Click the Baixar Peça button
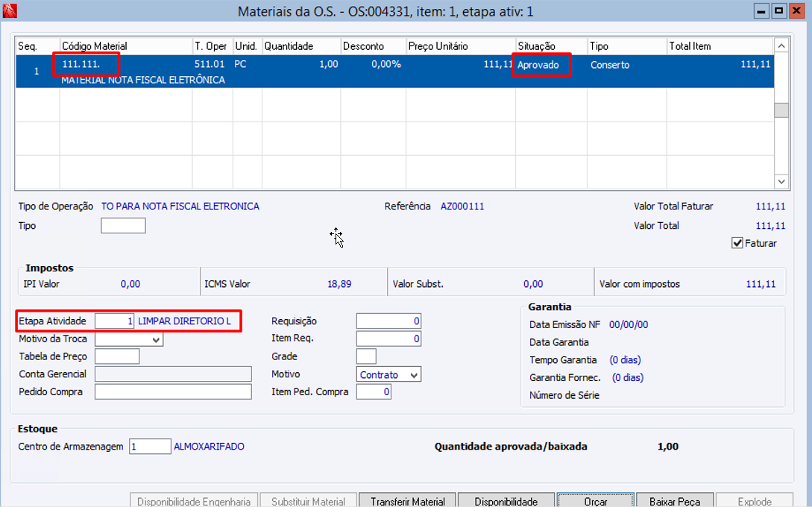The image size is (812, 507). click(x=675, y=501)
